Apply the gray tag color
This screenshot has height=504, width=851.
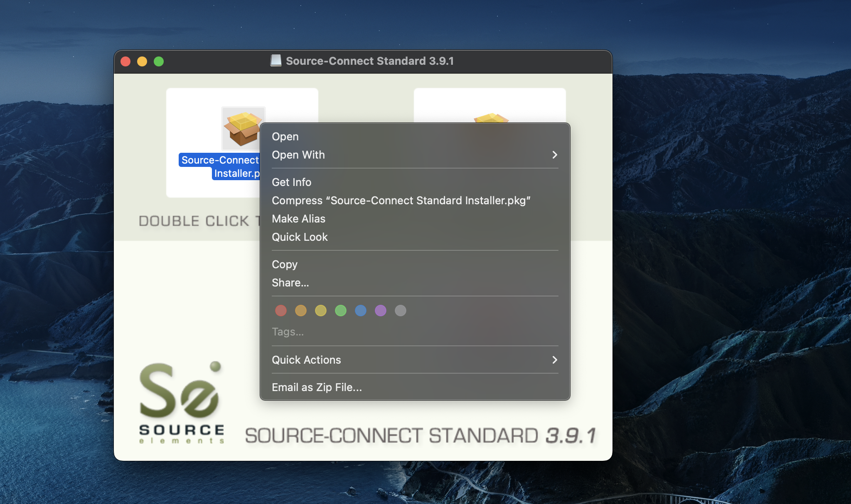tap(401, 311)
